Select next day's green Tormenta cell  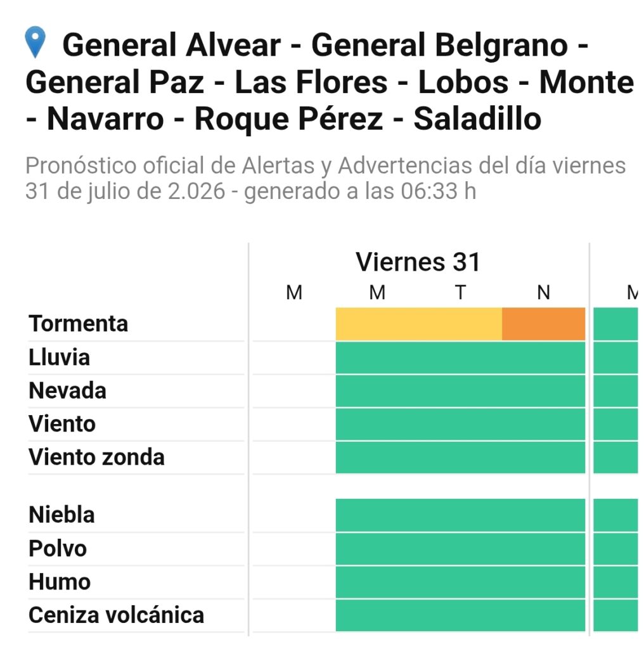(615, 324)
